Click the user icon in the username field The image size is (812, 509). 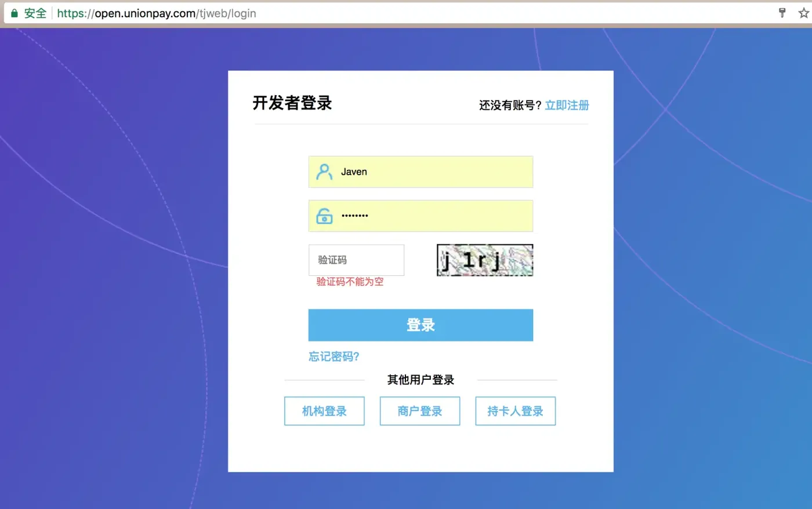(324, 172)
